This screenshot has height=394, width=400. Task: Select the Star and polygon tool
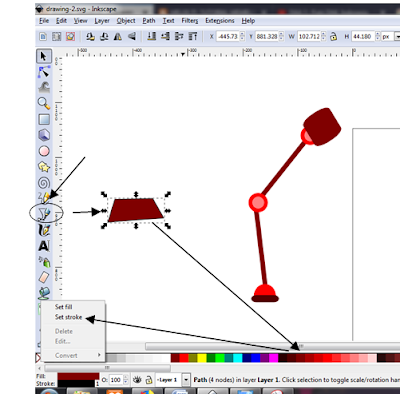[x=44, y=167]
